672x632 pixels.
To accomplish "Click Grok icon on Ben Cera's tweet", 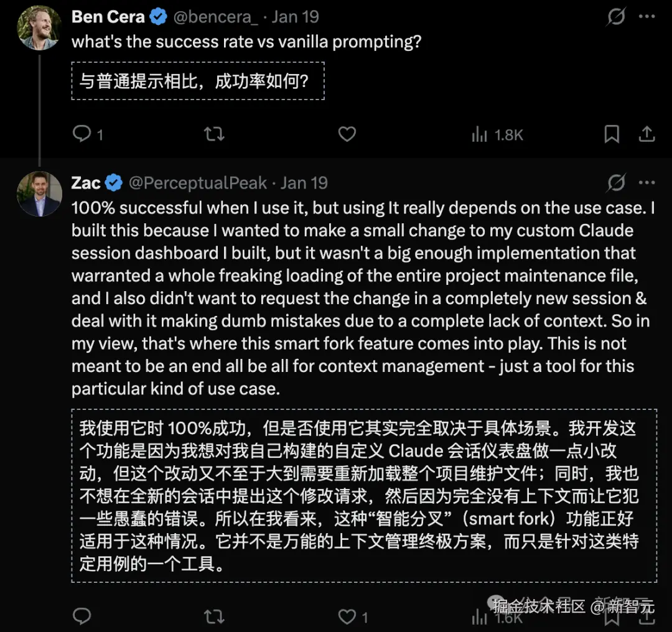I will click(x=616, y=17).
